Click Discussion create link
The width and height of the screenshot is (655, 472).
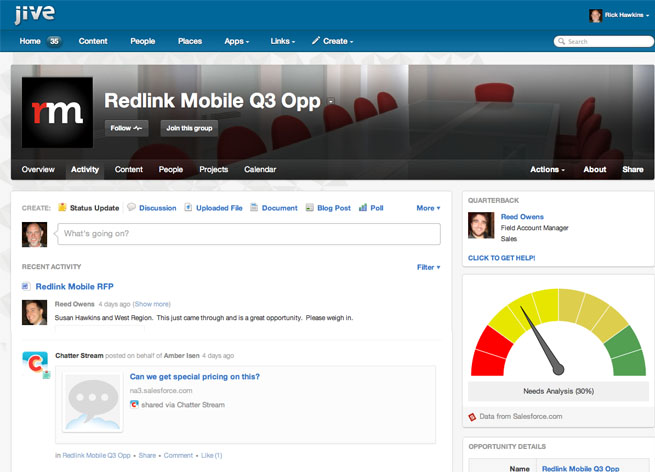[x=157, y=208]
